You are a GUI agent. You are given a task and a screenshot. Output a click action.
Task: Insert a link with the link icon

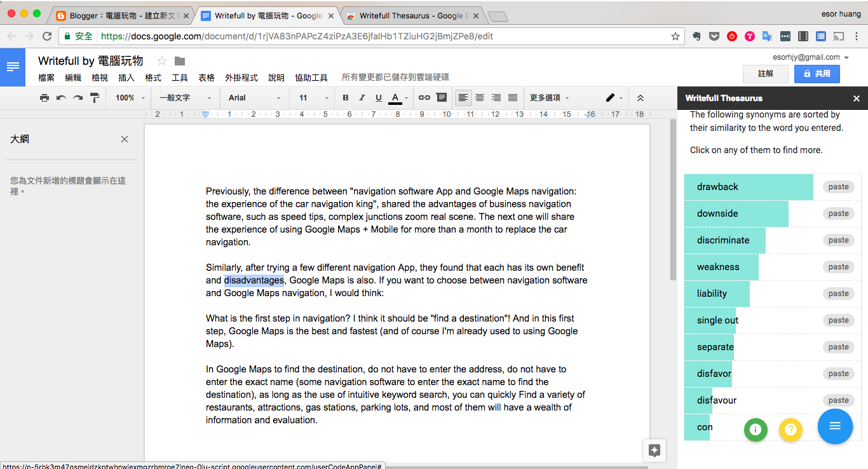click(424, 98)
